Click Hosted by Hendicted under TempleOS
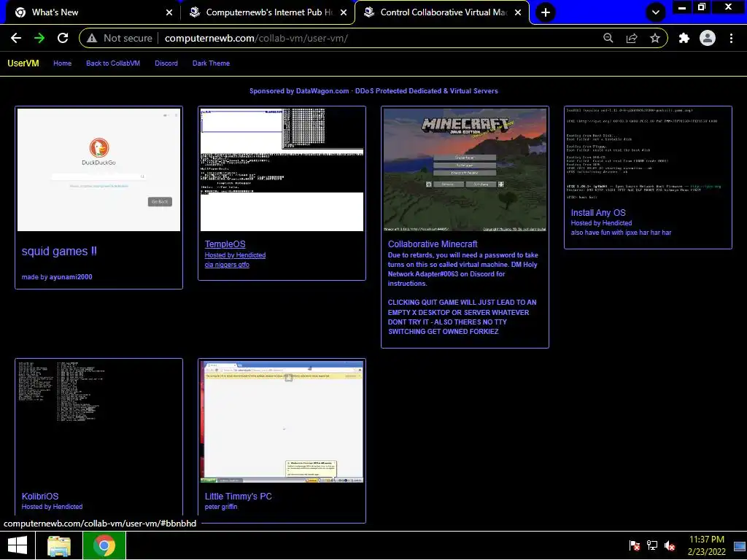The height and width of the screenshot is (560, 747). [235, 255]
